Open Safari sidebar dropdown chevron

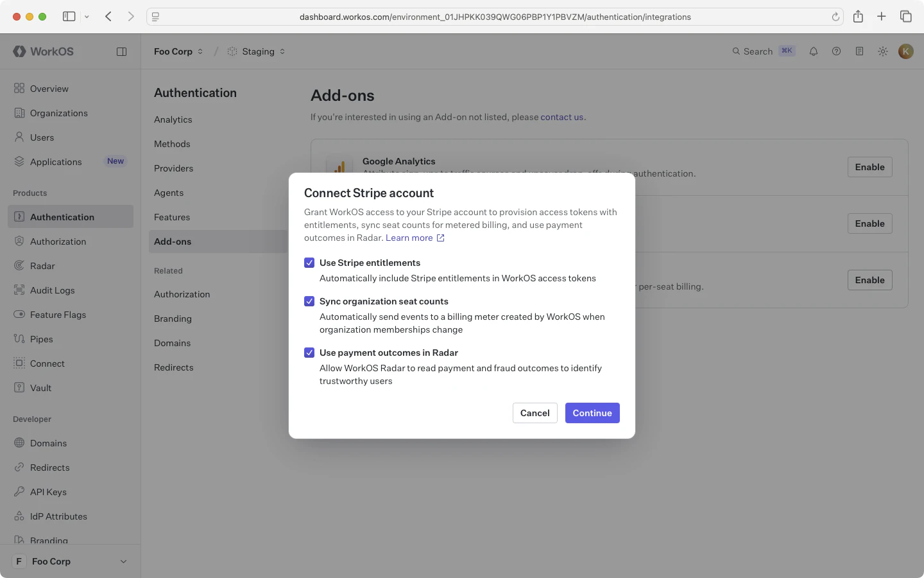(87, 17)
